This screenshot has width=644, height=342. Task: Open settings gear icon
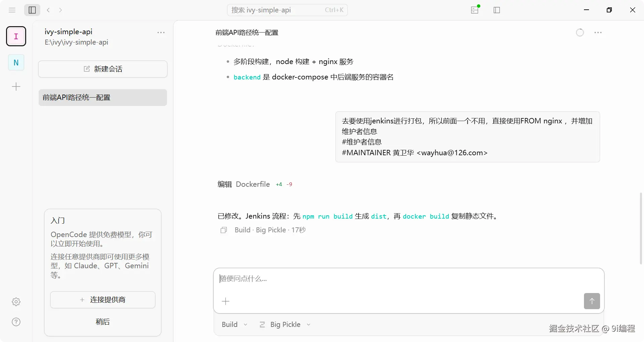[16, 302]
